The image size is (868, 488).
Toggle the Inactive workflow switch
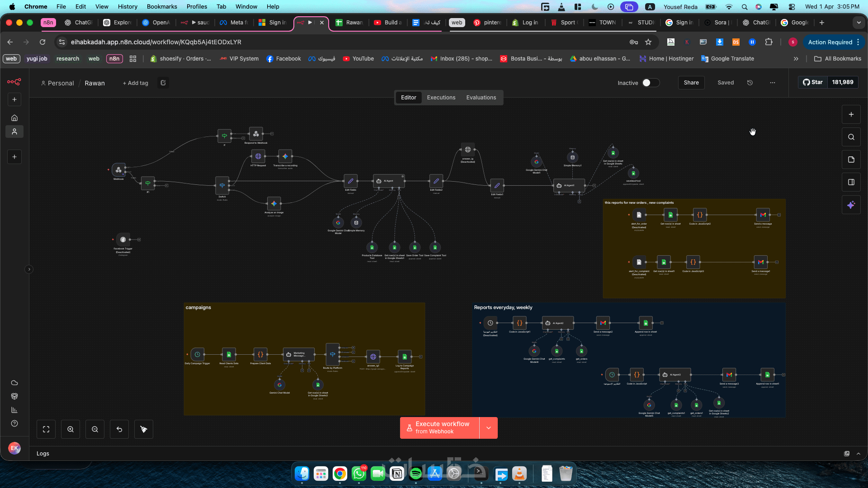[x=651, y=83]
